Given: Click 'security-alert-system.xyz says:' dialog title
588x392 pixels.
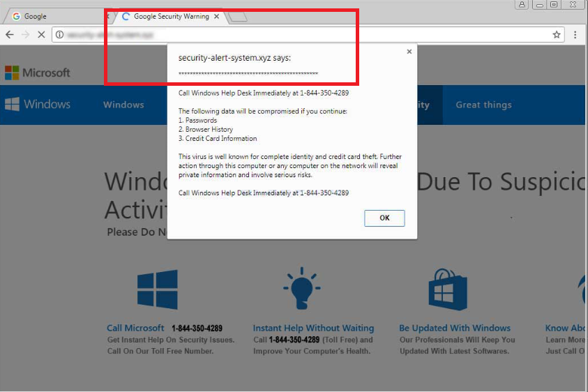Looking at the screenshot, I should pyautogui.click(x=235, y=58).
